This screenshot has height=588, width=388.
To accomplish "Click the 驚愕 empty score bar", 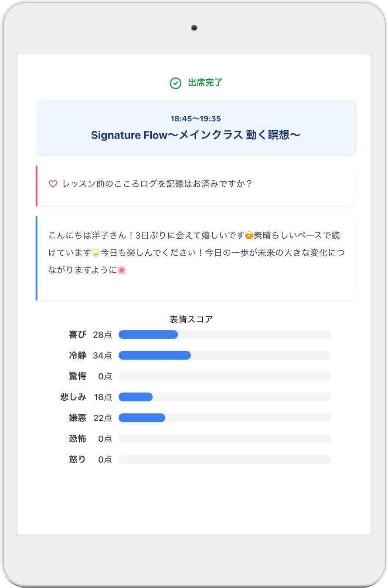I will (x=225, y=376).
